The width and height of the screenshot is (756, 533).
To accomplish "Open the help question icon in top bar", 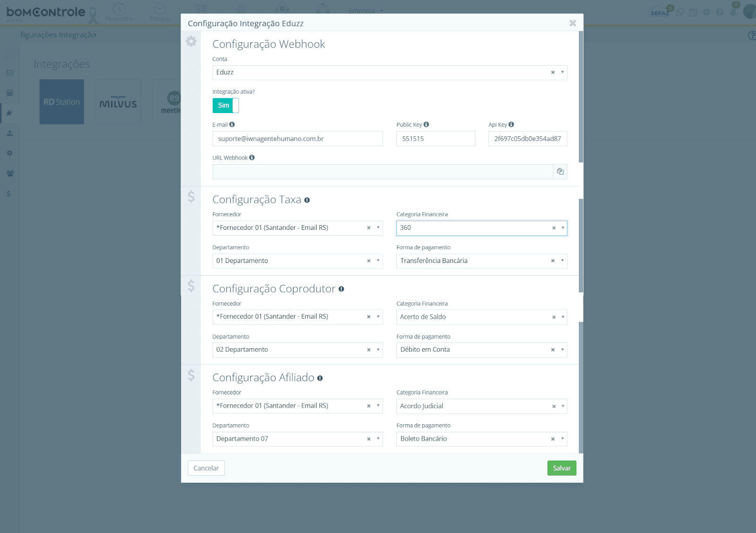I will point(720,12).
